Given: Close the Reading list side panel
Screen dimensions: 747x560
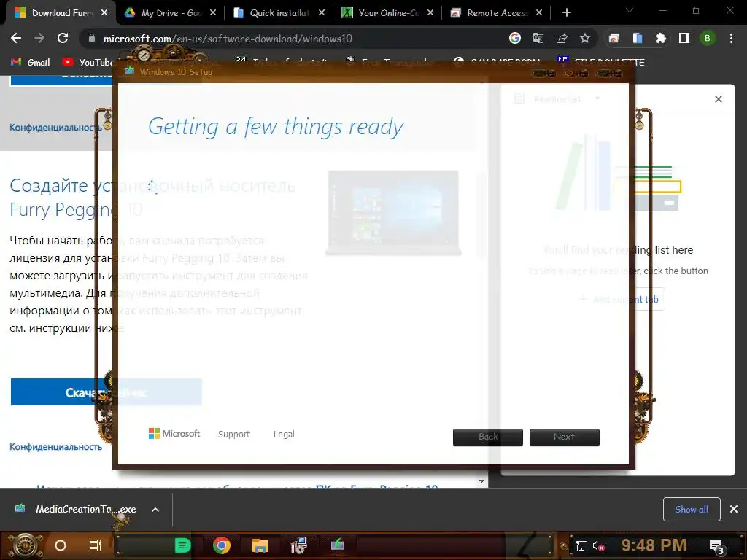Looking at the screenshot, I should pyautogui.click(x=719, y=99).
